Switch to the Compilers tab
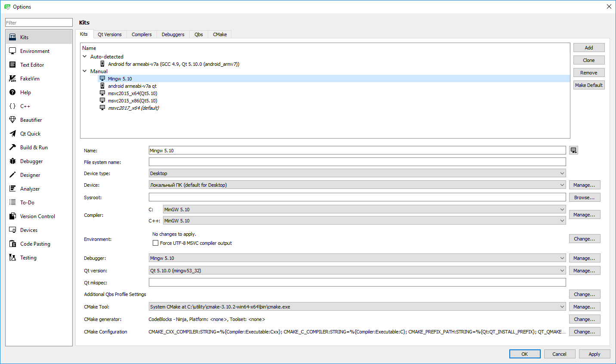This screenshot has height=364, width=616. click(142, 34)
